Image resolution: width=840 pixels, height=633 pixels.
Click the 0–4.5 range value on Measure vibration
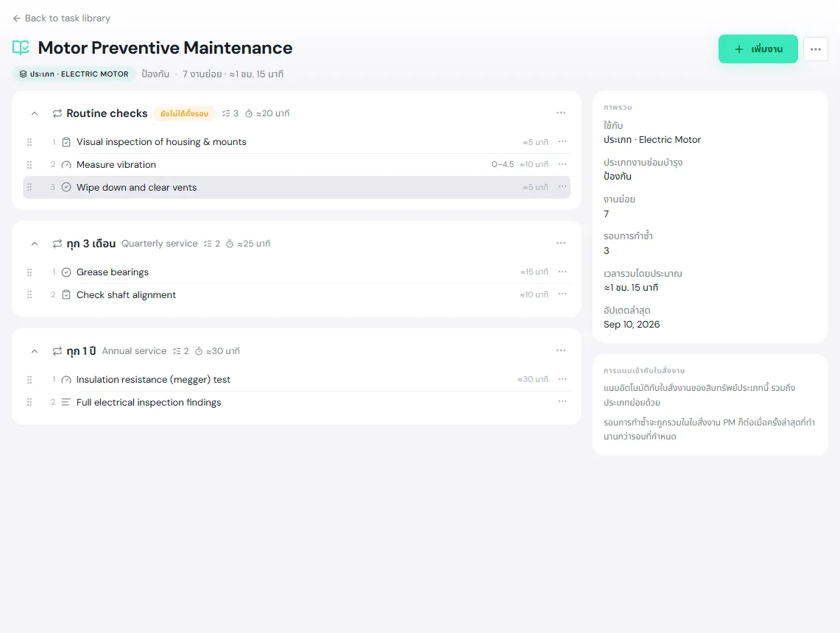click(x=503, y=164)
